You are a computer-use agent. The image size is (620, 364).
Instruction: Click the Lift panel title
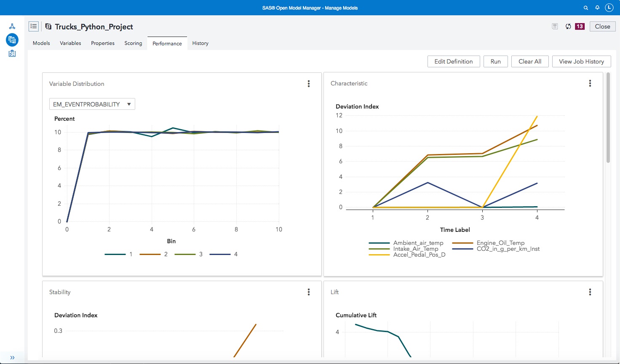coord(334,292)
